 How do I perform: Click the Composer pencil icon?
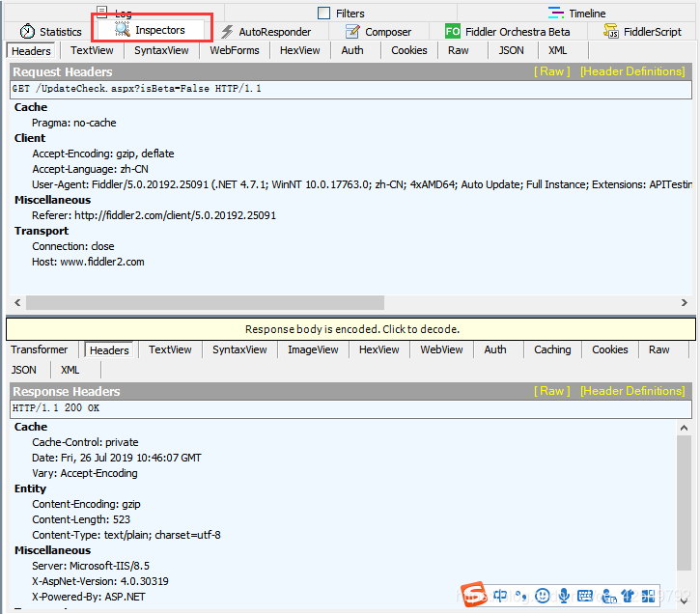352,32
